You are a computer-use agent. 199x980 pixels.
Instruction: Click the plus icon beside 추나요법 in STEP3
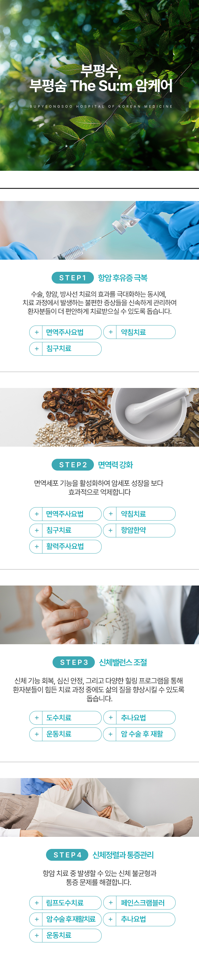111,718
